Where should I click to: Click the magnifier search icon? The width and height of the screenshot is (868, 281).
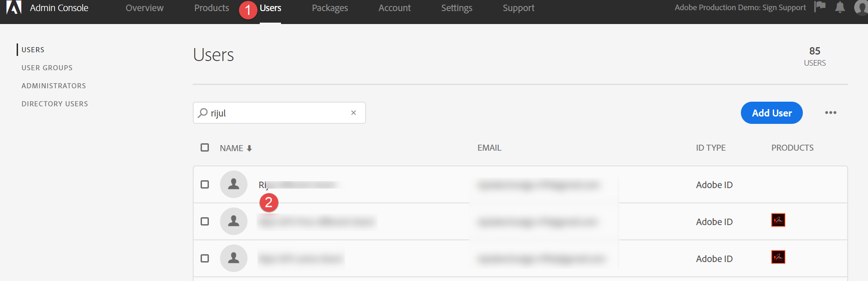tap(202, 113)
